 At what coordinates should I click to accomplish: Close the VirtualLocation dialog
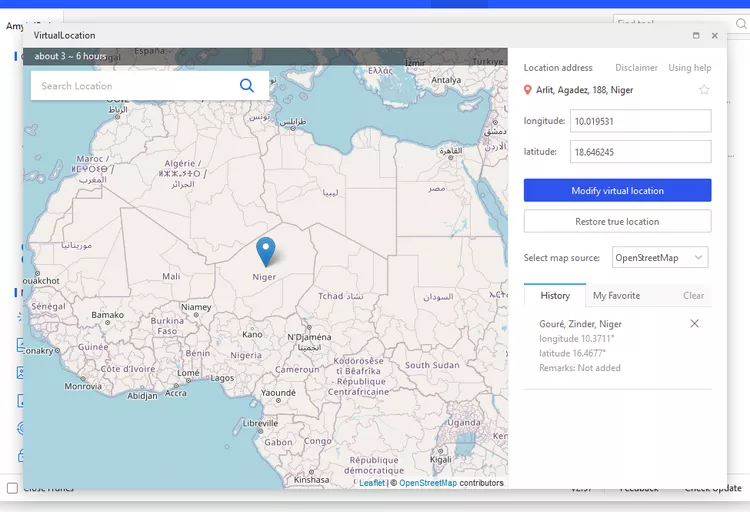715,35
